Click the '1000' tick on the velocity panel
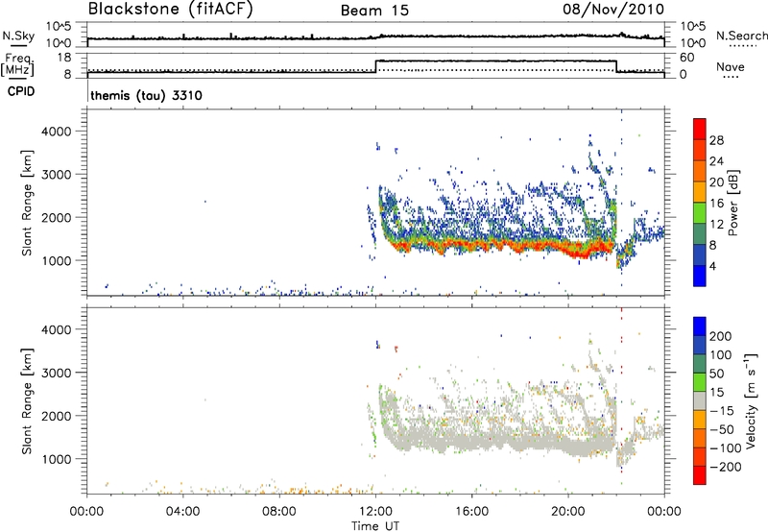The image size is (768, 532). [x=56, y=459]
